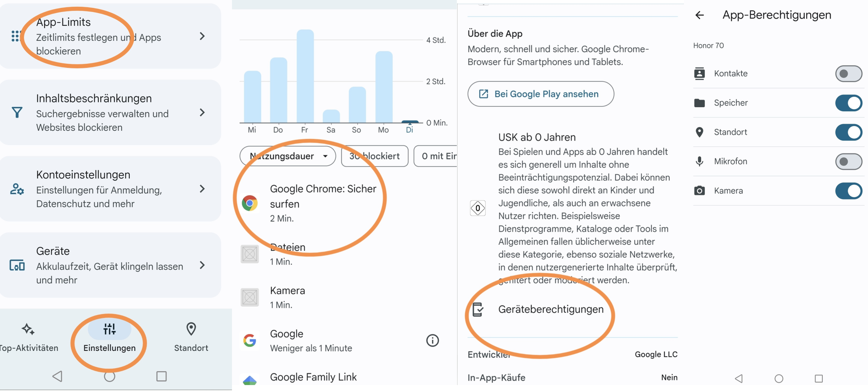
Task: Click the Inhaltsbeschränkungen filter icon
Action: (x=17, y=112)
